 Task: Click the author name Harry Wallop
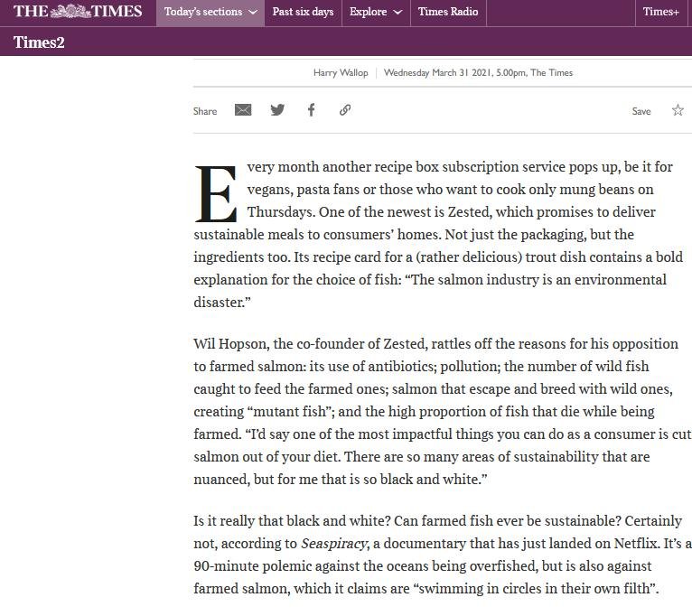click(x=341, y=72)
